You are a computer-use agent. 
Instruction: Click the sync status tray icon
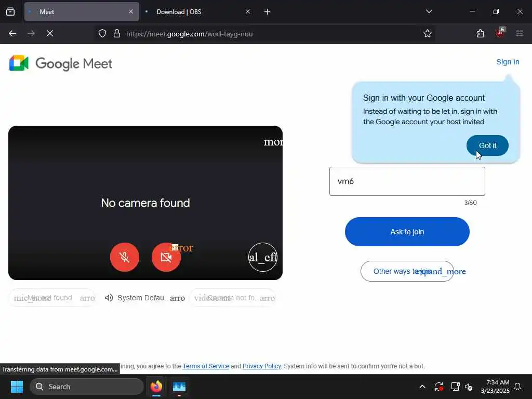tap(438, 387)
